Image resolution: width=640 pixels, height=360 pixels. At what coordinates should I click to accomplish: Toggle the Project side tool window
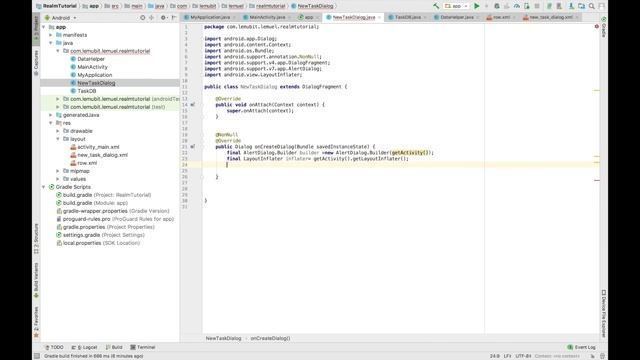(x=36, y=29)
